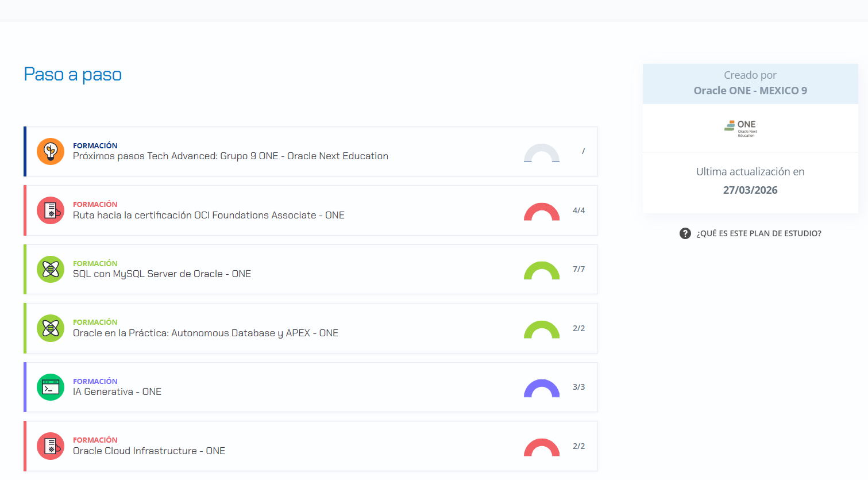Viewport: 868px width, 480px height.
Task: Click the green progress gauge for Autonomous Database
Action: [542, 330]
